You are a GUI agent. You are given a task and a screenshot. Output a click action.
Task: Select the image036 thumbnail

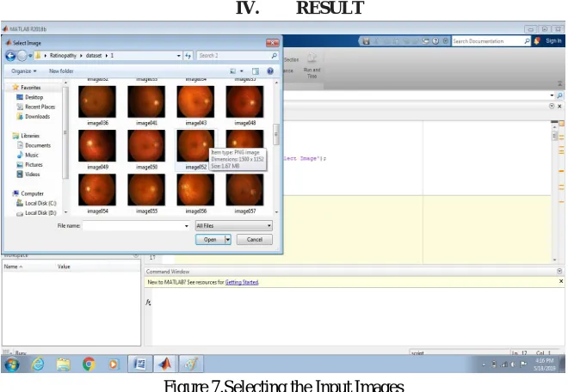(x=97, y=101)
